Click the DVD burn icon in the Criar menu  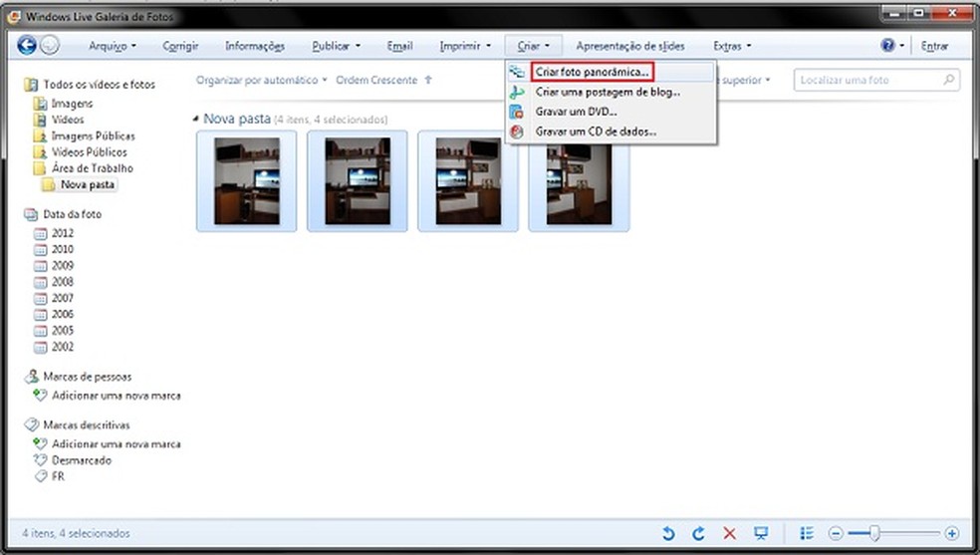[516, 112]
